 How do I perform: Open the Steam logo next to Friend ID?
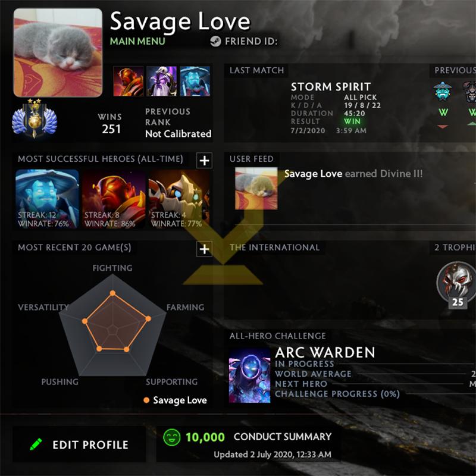click(215, 41)
